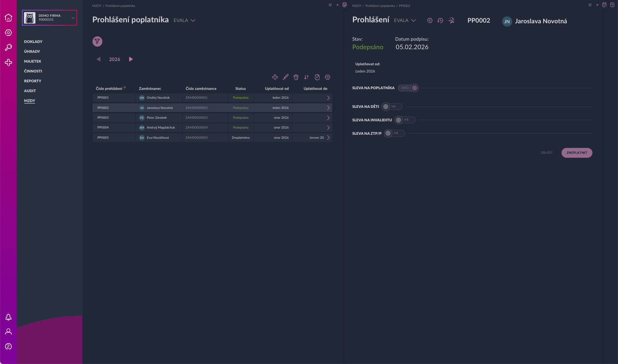618x364 pixels.
Task: Open EVALA dropdown in the PP0002 detail header
Action: 405,20
